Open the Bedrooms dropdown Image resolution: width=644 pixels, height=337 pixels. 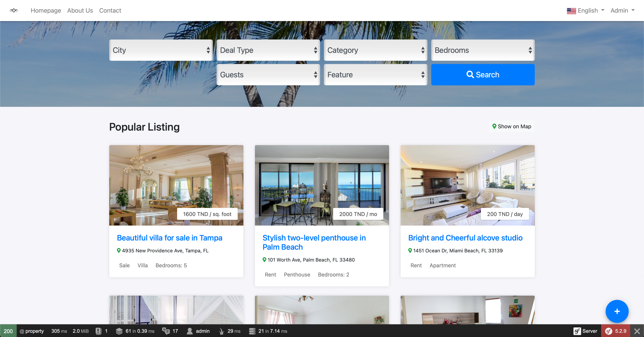coord(482,50)
